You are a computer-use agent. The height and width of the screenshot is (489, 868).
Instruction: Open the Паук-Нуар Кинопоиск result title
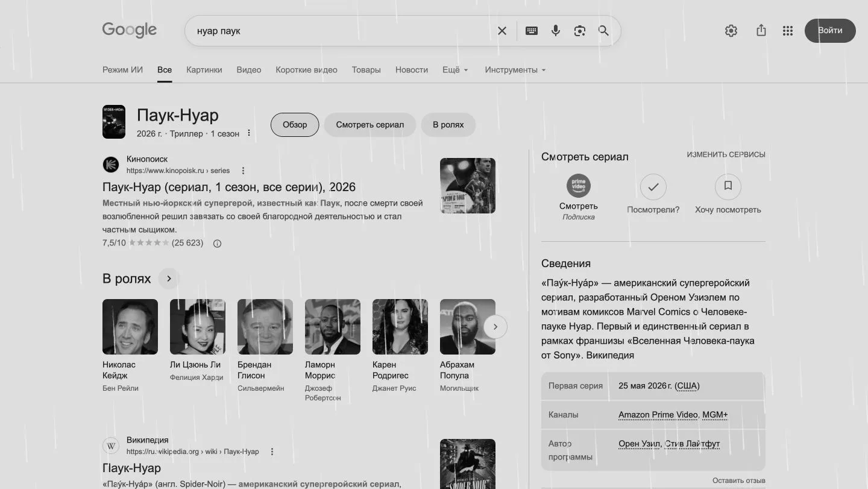[229, 187]
